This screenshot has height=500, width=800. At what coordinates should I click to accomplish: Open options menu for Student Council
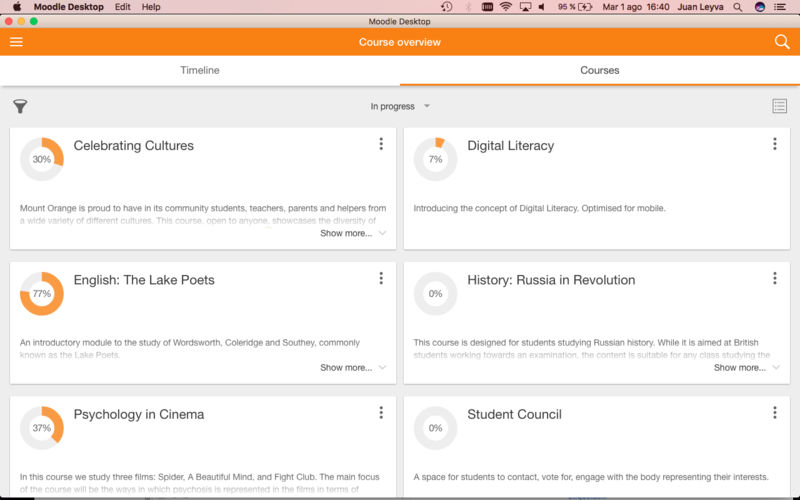(x=774, y=413)
